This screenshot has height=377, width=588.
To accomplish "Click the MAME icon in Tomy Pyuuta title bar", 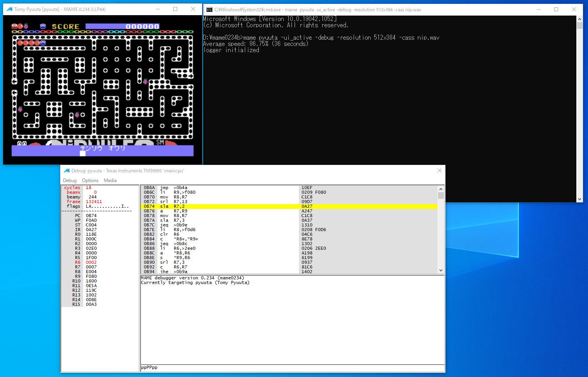I will pyautogui.click(x=10, y=9).
